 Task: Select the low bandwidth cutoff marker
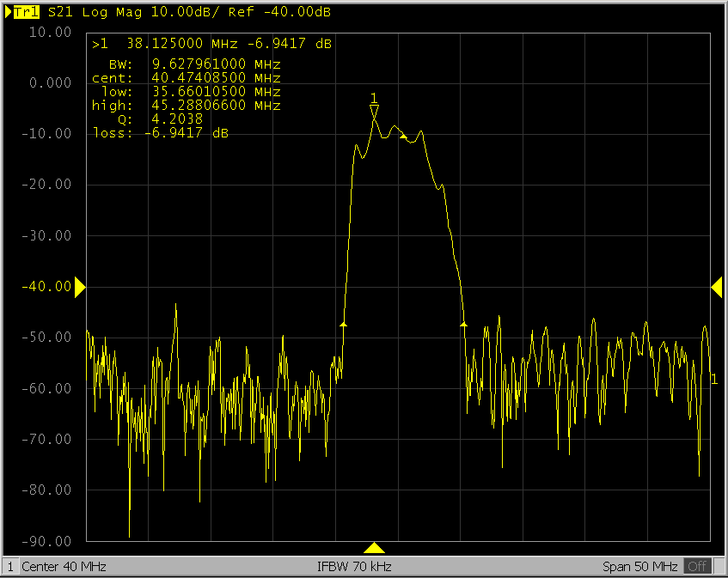344,324
